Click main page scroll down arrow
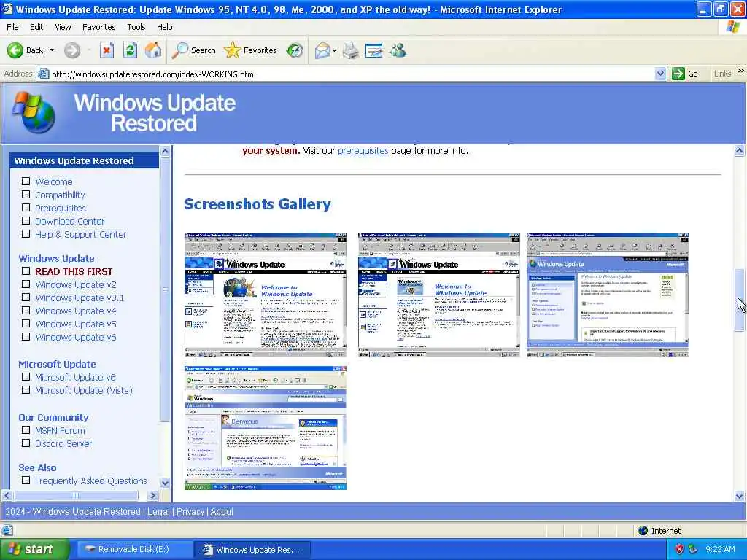This screenshot has height=560, width=747. (x=740, y=496)
